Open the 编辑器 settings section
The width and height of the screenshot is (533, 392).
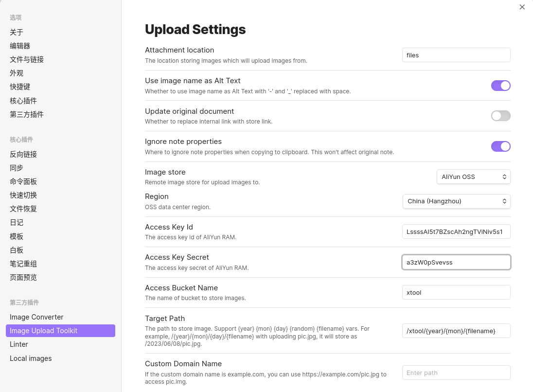tap(20, 46)
